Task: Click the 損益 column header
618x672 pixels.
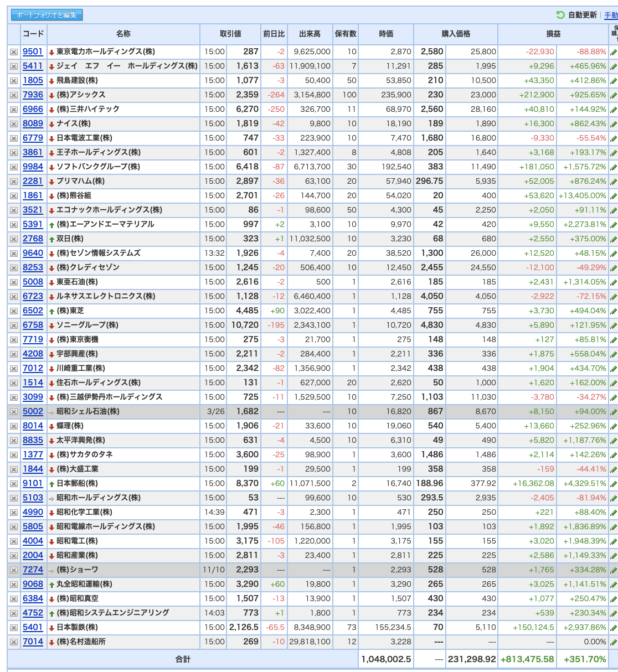Action: click(553, 34)
